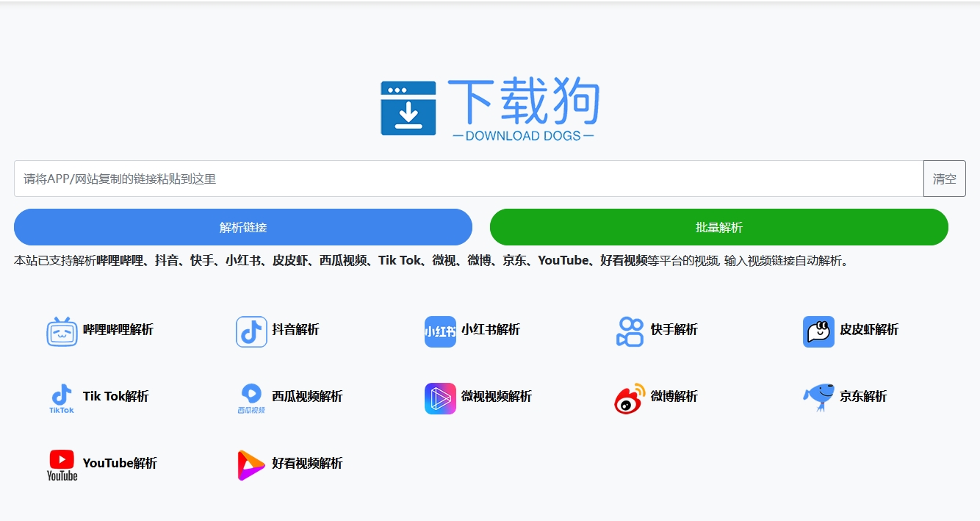This screenshot has width=980, height=521.
Task: Click the Bilibili TV icon
Action: click(62, 331)
